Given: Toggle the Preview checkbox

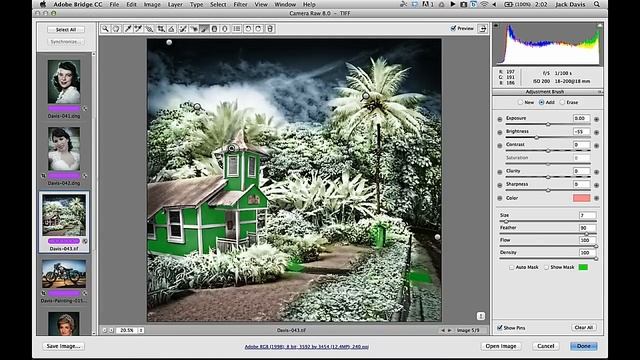Looking at the screenshot, I should pos(453,28).
